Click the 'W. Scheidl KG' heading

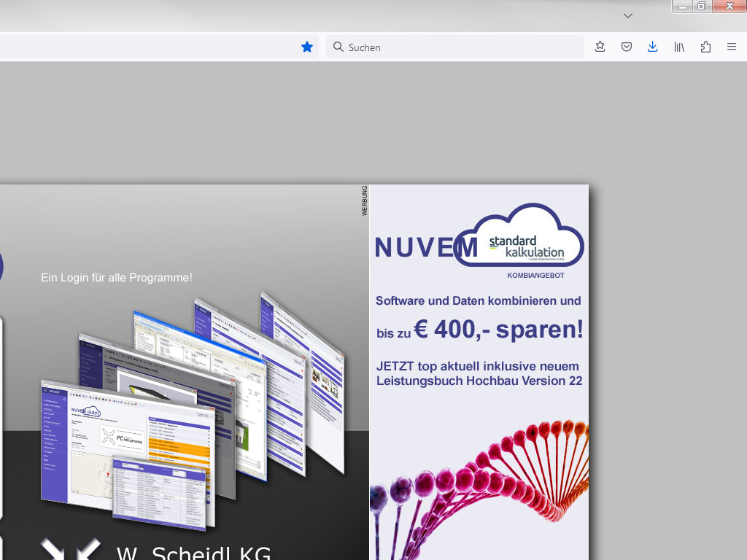pyautogui.click(x=194, y=553)
